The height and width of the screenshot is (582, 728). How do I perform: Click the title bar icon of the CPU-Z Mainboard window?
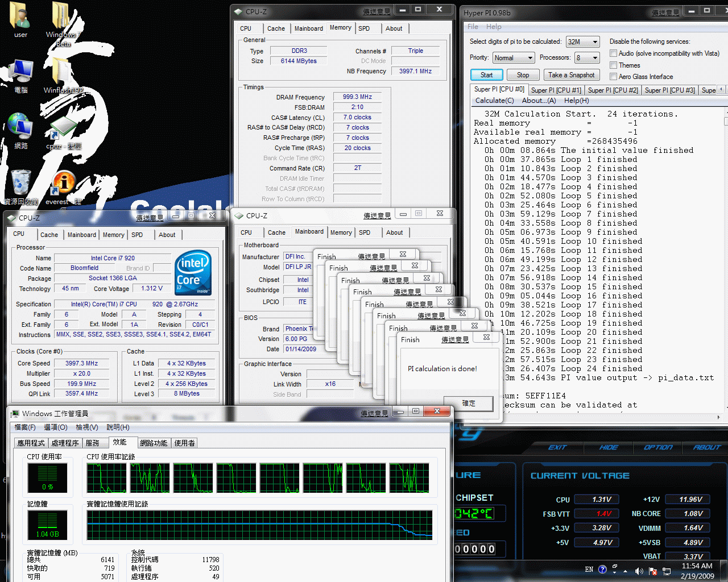[239, 215]
